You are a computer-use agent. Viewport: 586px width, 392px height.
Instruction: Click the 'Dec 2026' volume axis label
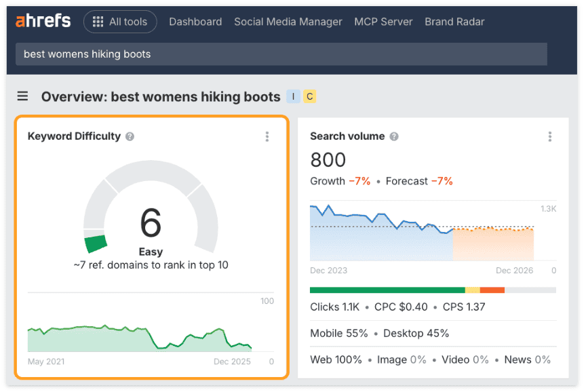coord(514,270)
